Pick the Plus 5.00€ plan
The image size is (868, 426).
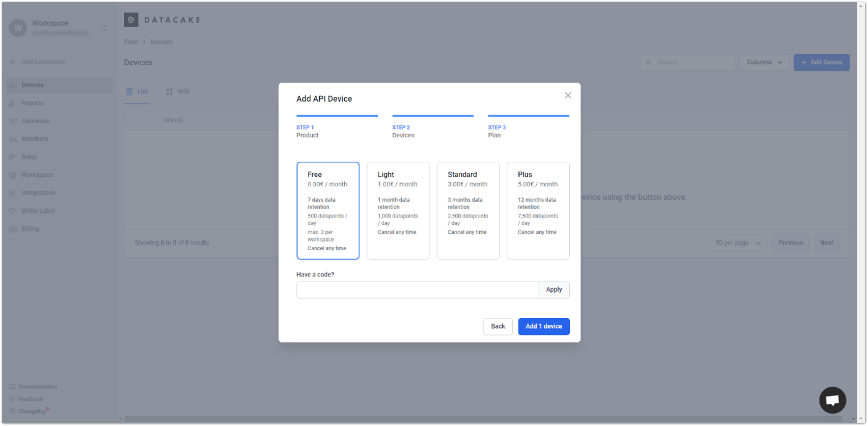click(538, 210)
